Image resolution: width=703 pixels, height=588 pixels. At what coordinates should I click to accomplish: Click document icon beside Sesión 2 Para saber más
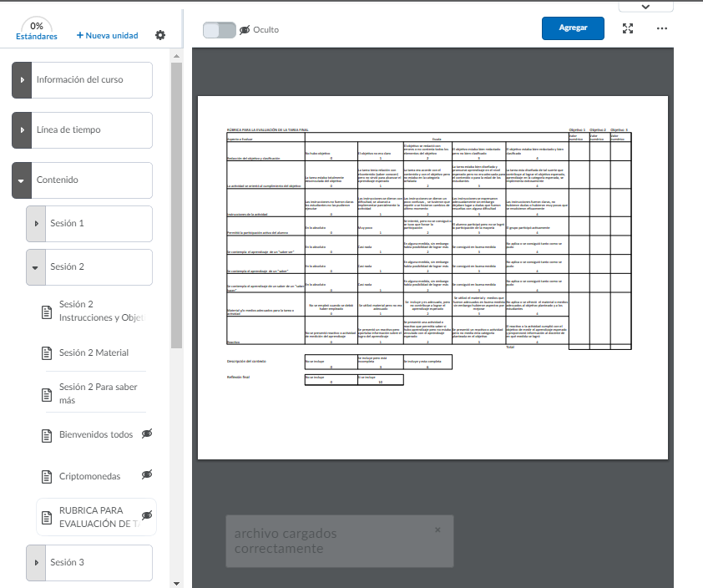point(47,394)
